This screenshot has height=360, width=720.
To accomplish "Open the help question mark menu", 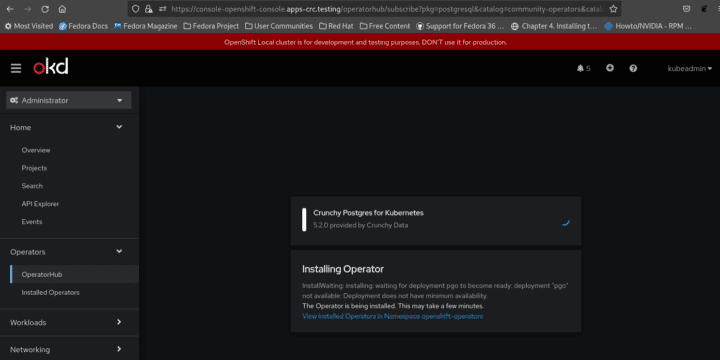I will (633, 68).
